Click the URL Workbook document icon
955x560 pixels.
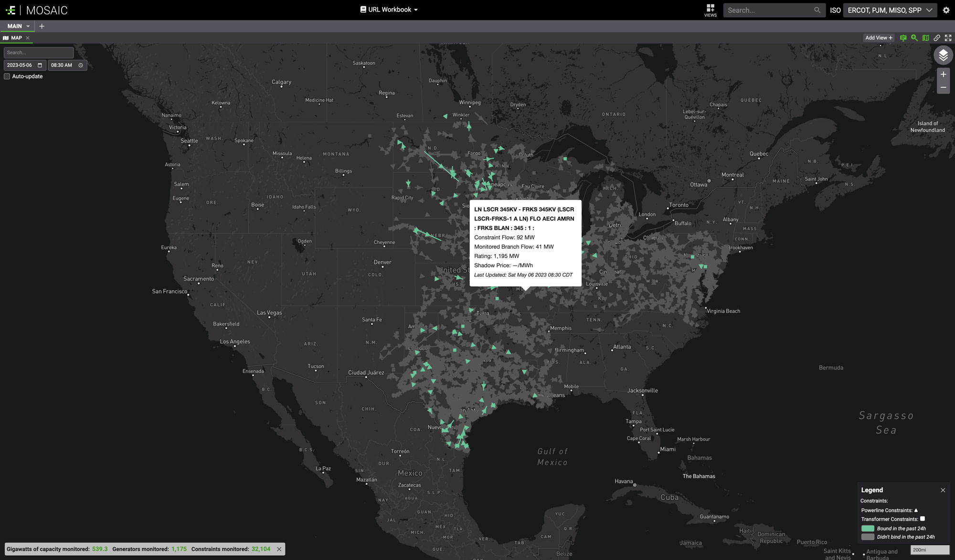363,10
